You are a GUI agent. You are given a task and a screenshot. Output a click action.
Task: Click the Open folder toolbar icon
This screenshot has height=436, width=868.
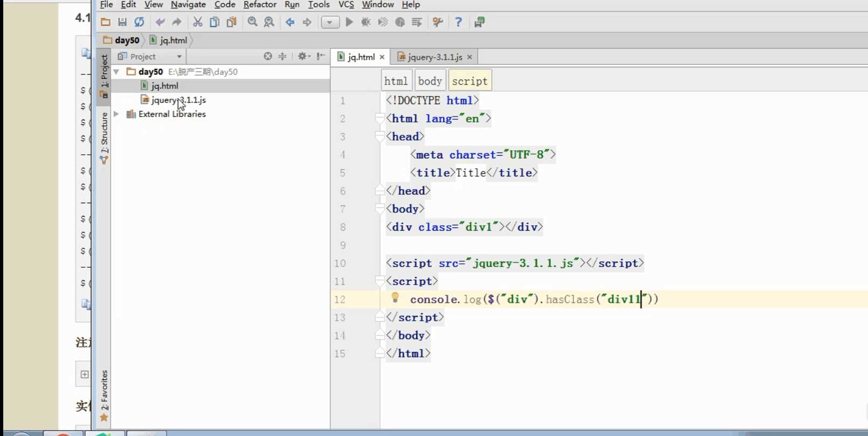(x=106, y=22)
